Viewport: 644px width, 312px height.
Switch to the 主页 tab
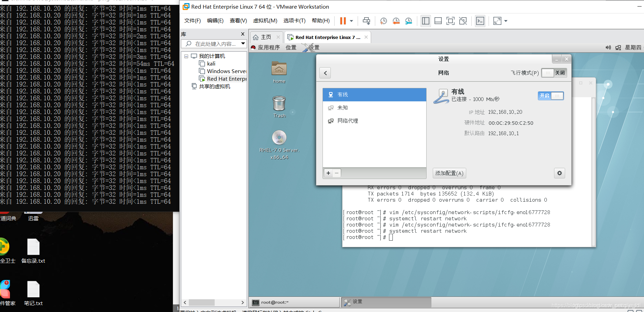(x=266, y=37)
